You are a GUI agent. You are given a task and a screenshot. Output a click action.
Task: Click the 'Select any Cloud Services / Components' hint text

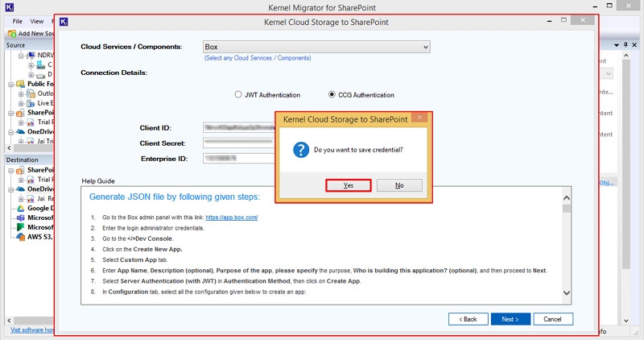click(258, 58)
